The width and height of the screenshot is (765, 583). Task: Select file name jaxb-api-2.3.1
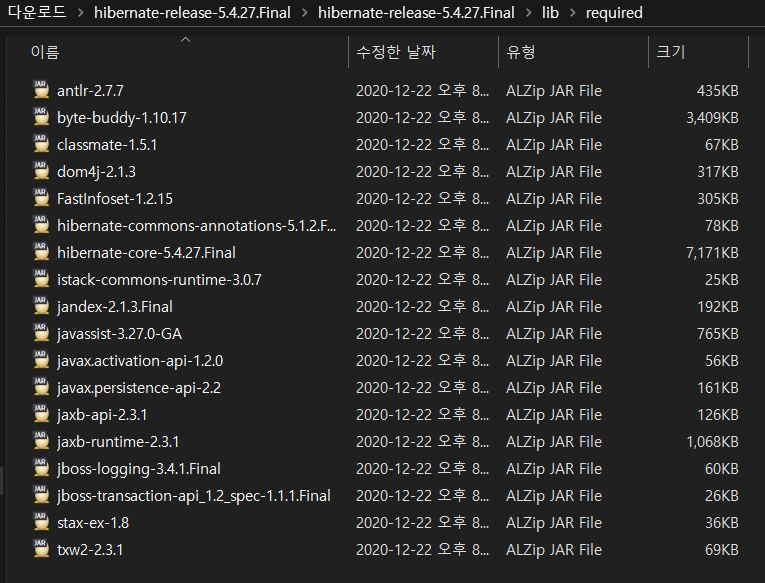102,415
